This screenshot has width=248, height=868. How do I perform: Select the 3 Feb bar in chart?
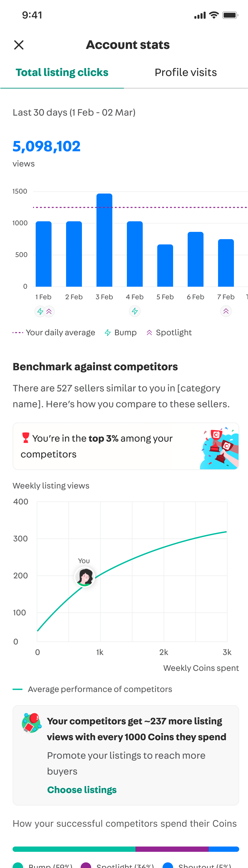point(104,240)
